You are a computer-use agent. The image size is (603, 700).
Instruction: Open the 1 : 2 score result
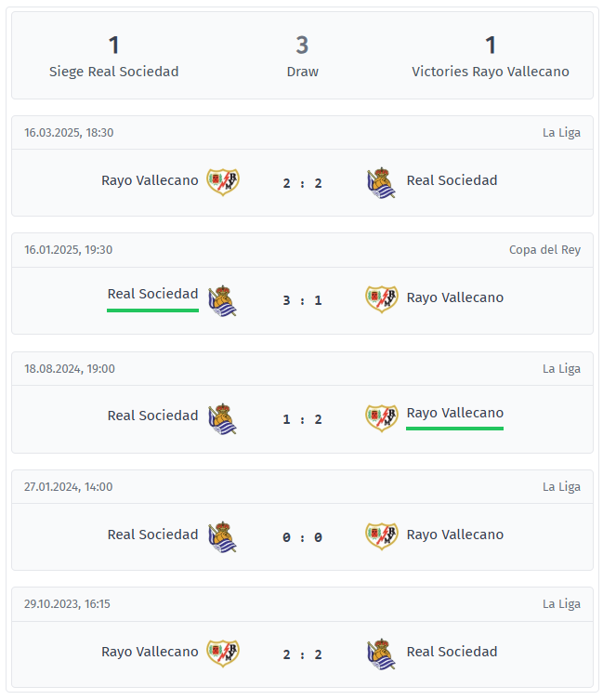(x=303, y=419)
